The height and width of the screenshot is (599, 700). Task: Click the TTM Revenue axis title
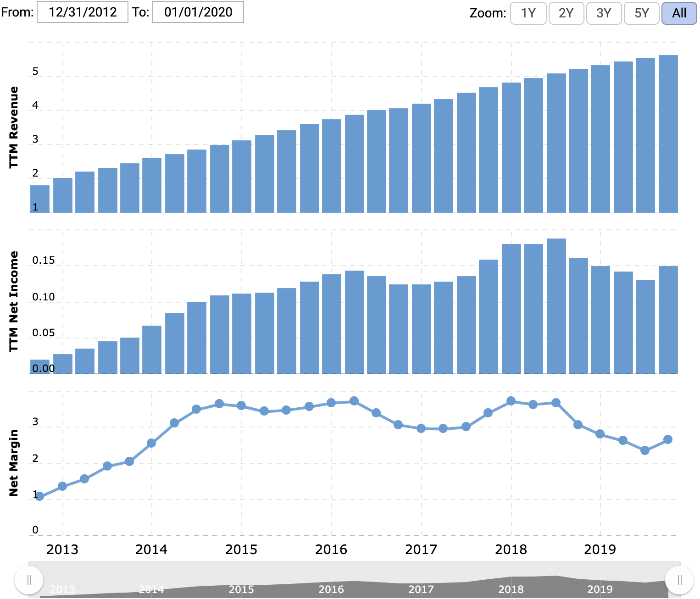(14, 127)
